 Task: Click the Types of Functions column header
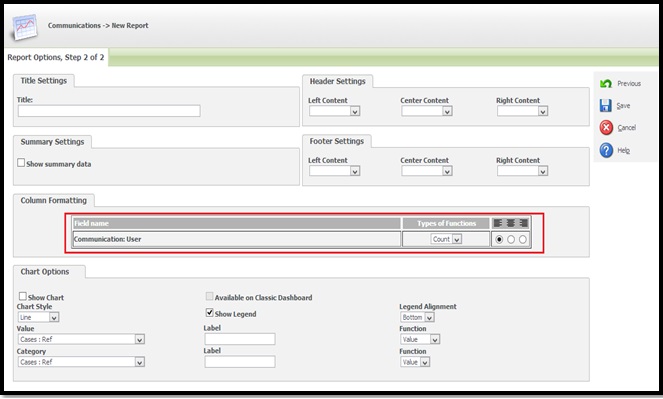pos(446,223)
